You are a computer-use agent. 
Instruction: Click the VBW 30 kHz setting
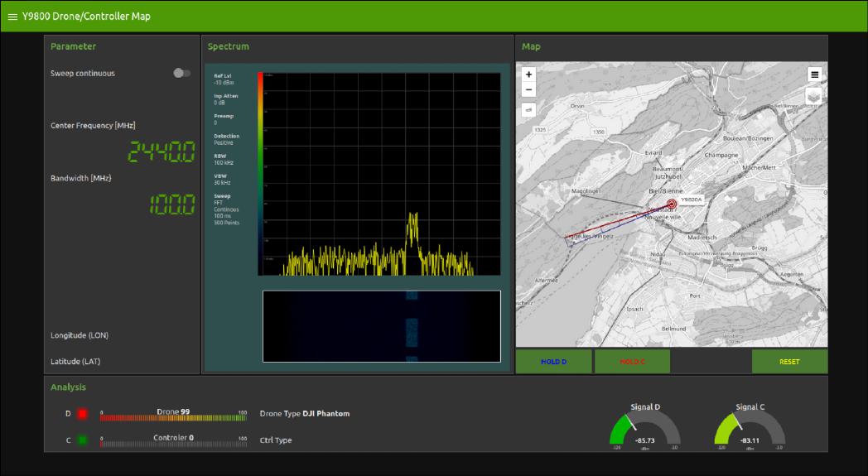click(222, 180)
